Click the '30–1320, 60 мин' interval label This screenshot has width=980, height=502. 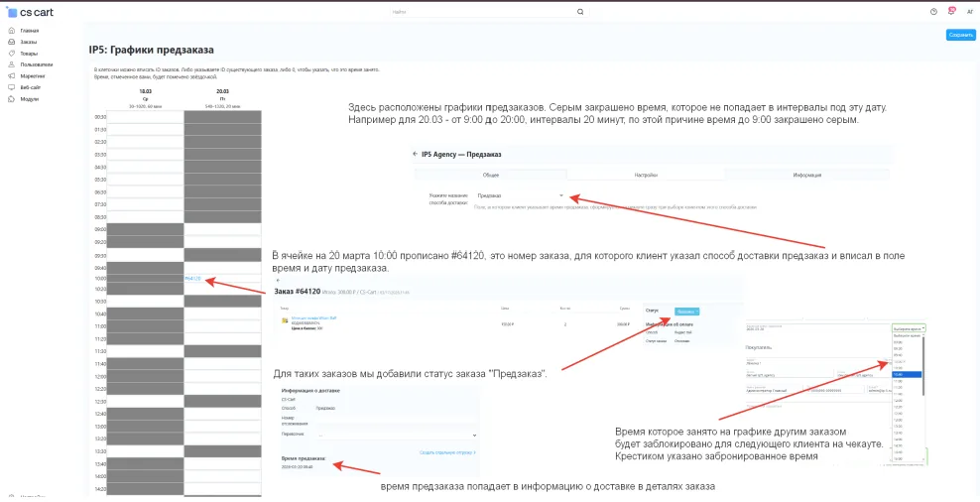click(x=145, y=106)
